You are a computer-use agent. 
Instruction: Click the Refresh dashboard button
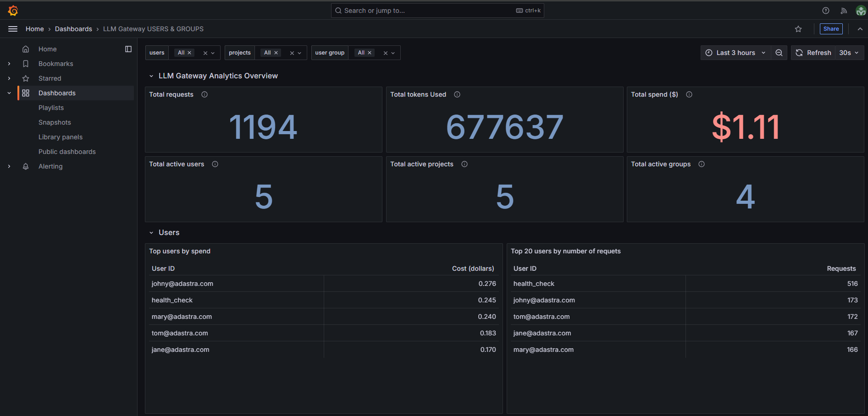click(813, 53)
